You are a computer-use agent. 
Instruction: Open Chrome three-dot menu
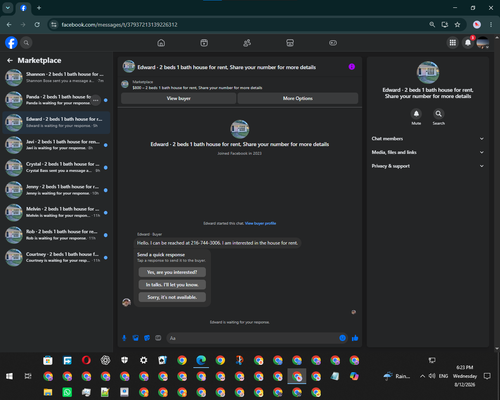pyautogui.click(x=491, y=25)
